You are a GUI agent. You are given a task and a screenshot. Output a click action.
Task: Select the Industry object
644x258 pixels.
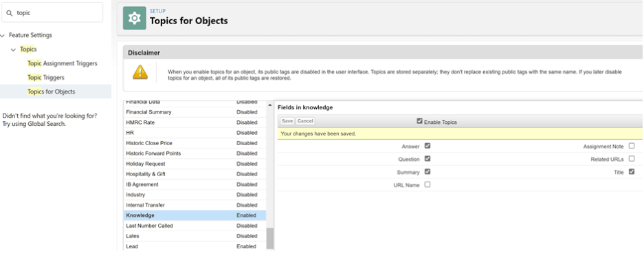point(195,195)
